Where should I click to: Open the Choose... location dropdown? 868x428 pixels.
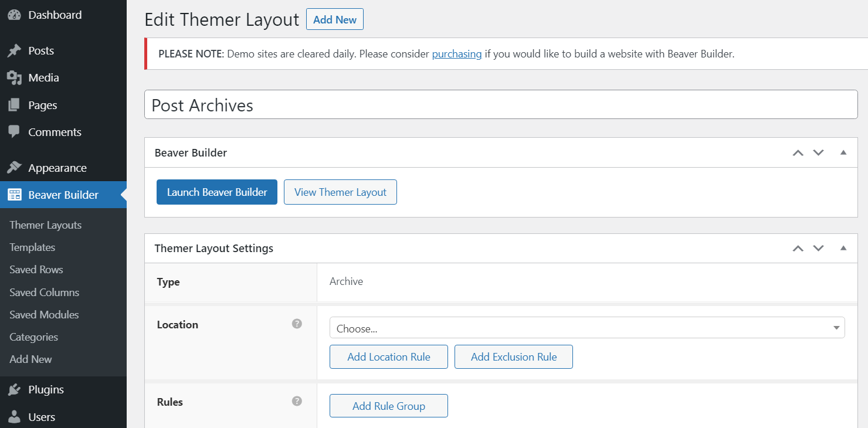point(586,327)
